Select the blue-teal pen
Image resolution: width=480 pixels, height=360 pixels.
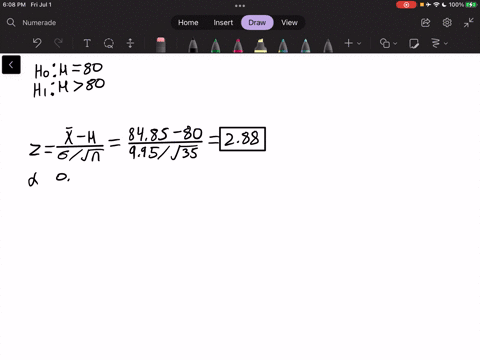coord(283,45)
